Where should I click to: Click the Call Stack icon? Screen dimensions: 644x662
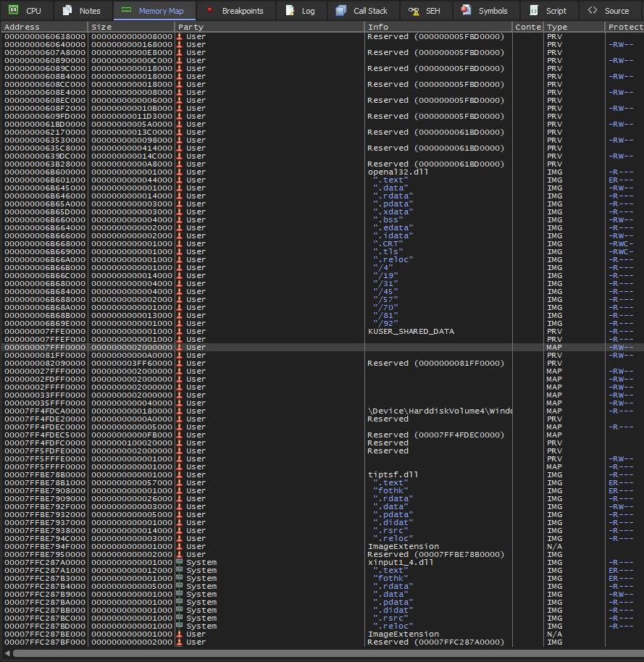pos(340,11)
